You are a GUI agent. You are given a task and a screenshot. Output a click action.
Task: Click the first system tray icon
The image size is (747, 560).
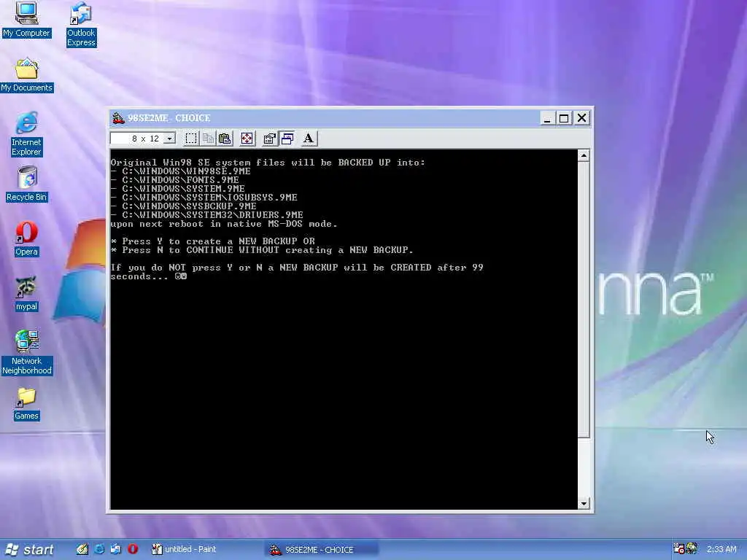tap(679, 548)
